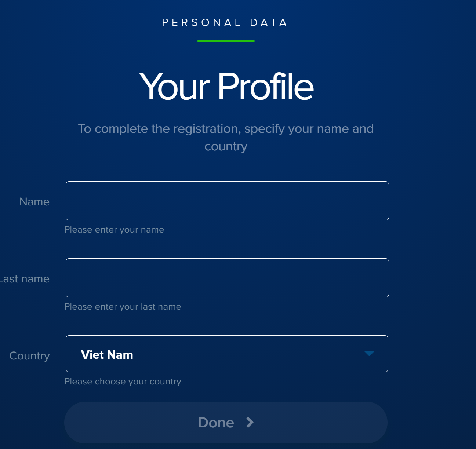Click the Your Profile heading

pos(226,87)
